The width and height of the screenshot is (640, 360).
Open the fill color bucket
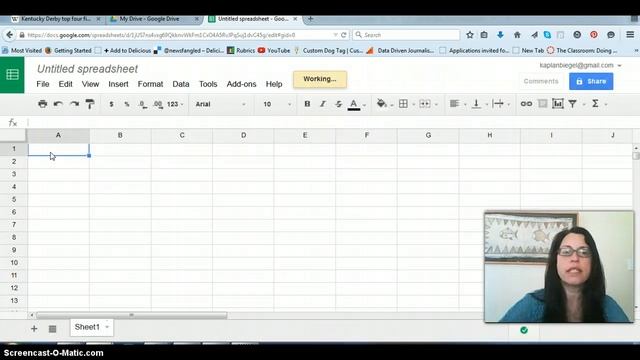point(382,104)
